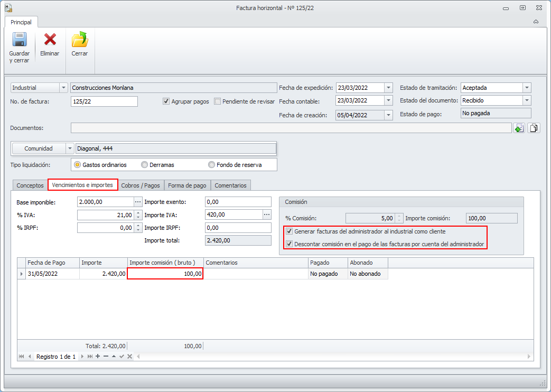Open the Comunidad dropdown arrow
Image resolution: width=551 pixels, height=392 pixels.
(x=70, y=148)
